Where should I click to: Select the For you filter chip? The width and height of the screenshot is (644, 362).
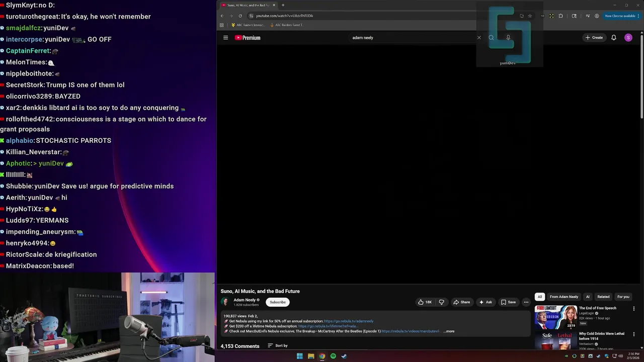(x=623, y=297)
